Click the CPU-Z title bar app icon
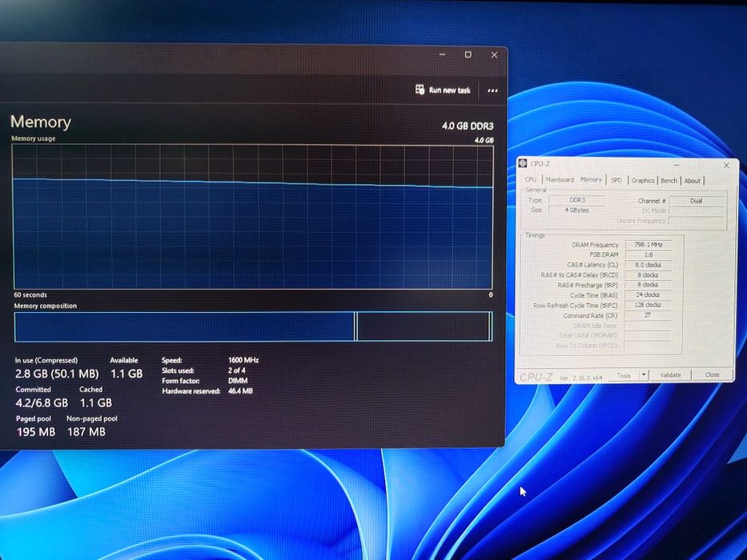 point(523,163)
